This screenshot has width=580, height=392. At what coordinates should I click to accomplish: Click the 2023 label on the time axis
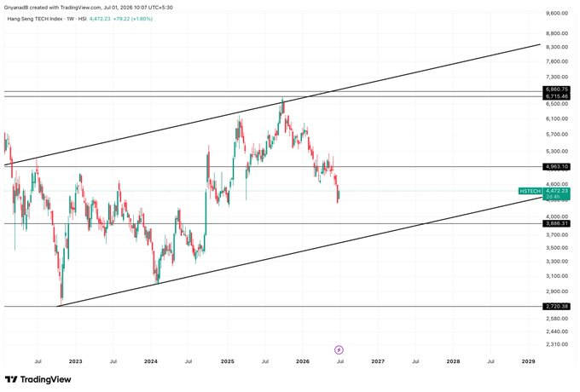75,361
